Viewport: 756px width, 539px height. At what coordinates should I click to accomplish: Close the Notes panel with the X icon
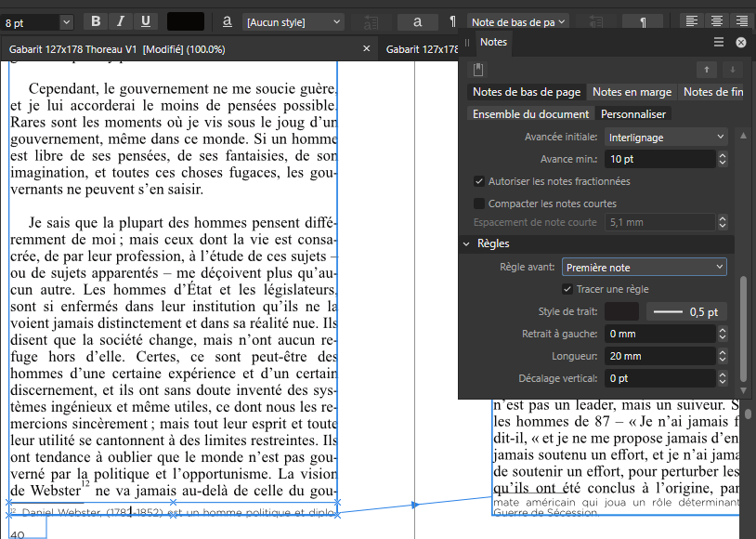click(x=741, y=43)
